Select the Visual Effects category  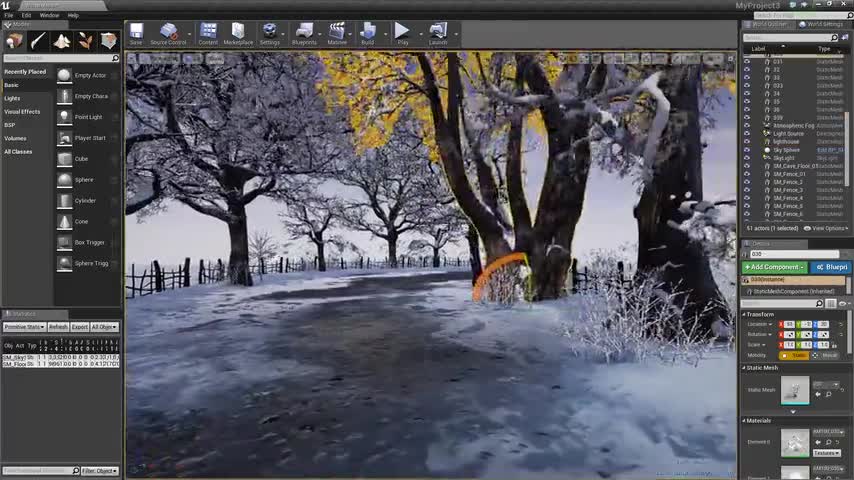click(x=22, y=112)
